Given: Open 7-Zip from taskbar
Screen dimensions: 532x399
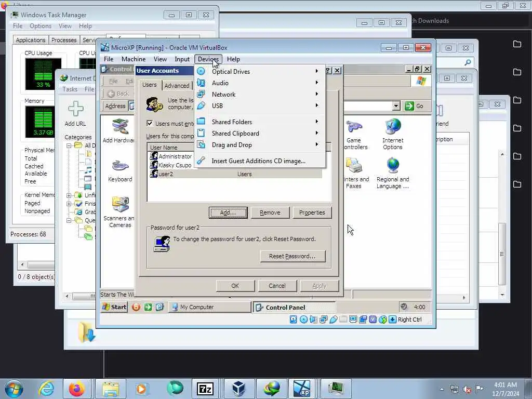Looking at the screenshot, I should 205,389.
